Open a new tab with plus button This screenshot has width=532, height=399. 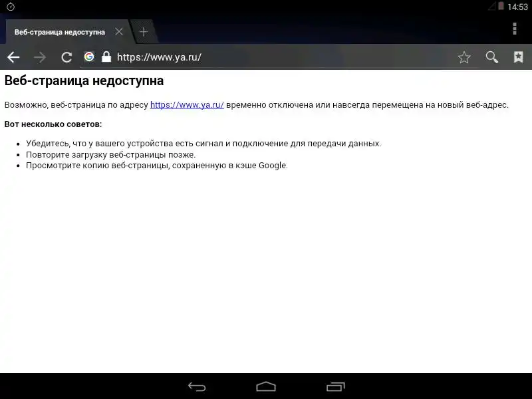[144, 31]
